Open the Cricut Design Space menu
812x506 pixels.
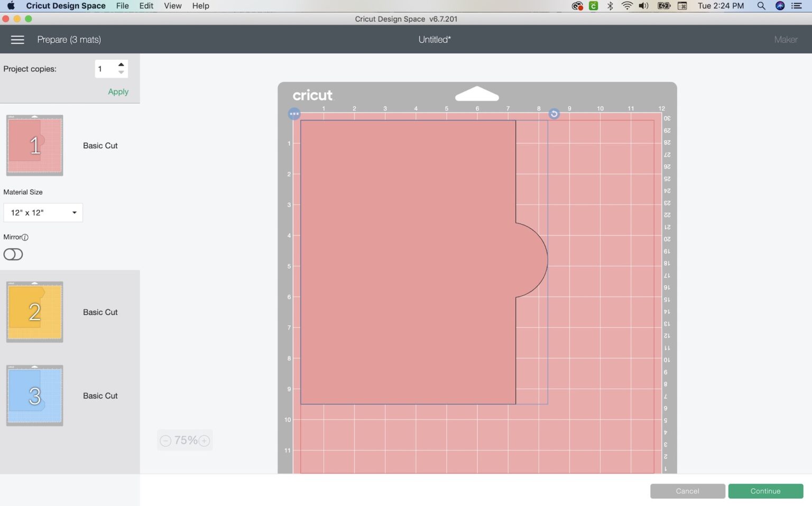pos(66,6)
